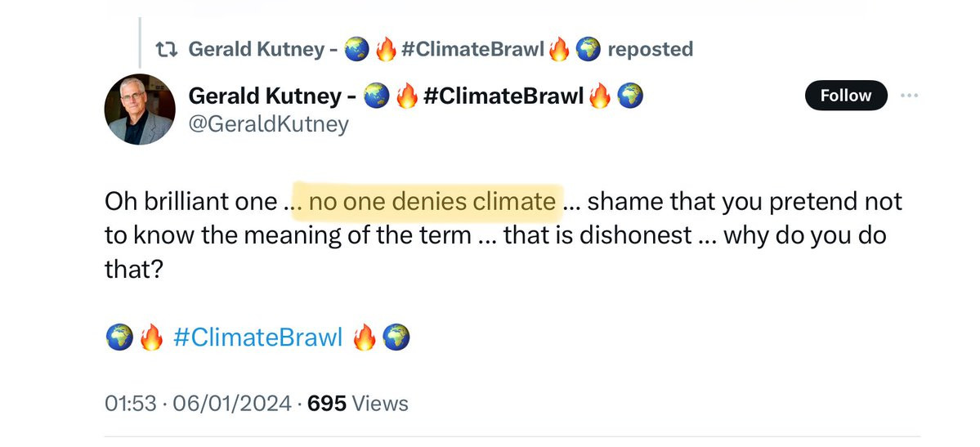Image resolution: width=980 pixels, height=447 pixels.
Task: Click the 01:53 · 06/01/2024 timestamp
Action: (198, 403)
